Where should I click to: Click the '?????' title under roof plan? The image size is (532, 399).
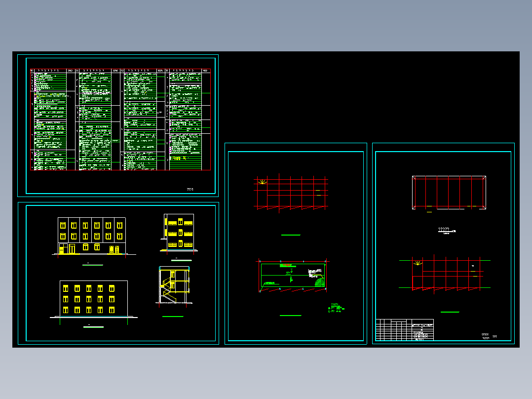pos(444,229)
